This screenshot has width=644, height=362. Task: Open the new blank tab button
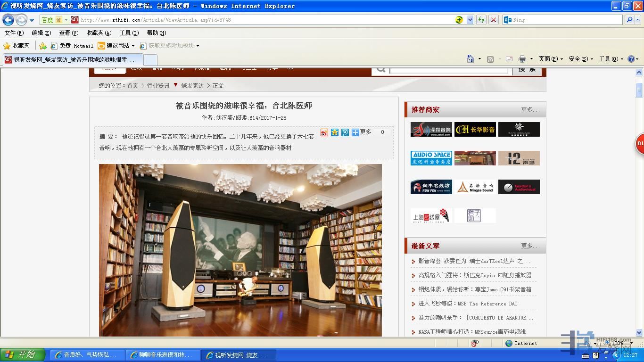[x=150, y=60]
